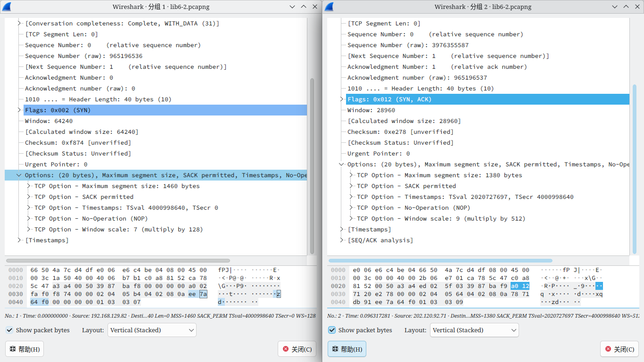This screenshot has height=362, width=644.
Task: Open the Layout dropdown in right window
Action: [x=474, y=330]
